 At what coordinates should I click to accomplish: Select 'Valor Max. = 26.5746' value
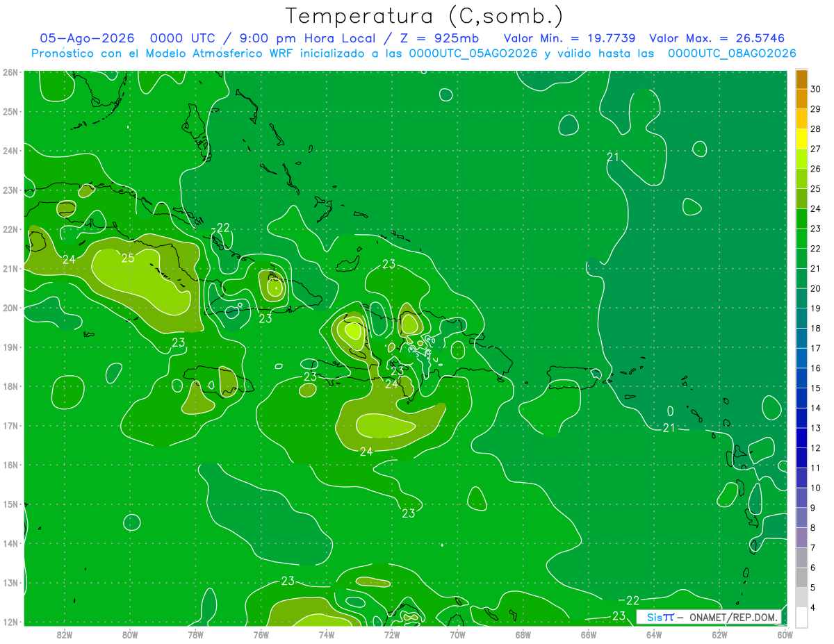click(x=717, y=38)
